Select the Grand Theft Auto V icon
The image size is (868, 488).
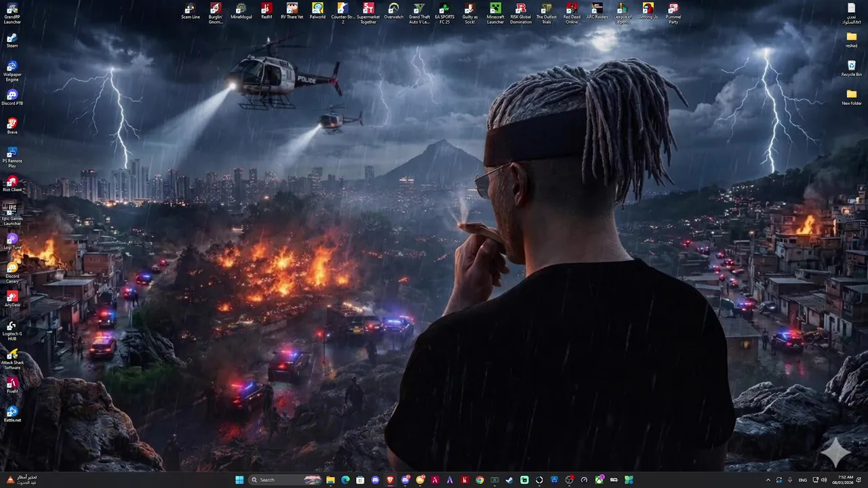[419, 13]
